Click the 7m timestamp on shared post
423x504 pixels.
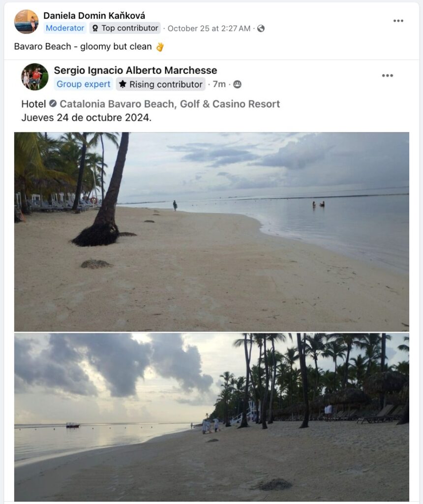click(219, 84)
